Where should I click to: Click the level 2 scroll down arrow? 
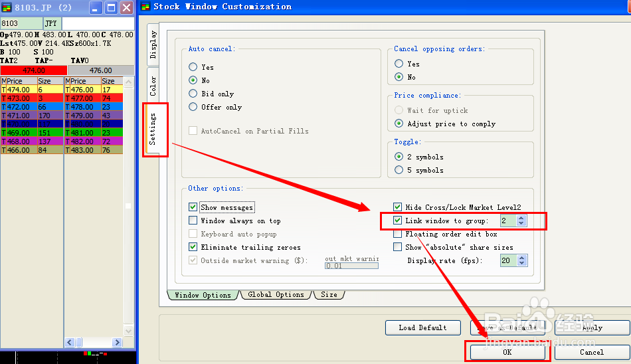point(129,331)
